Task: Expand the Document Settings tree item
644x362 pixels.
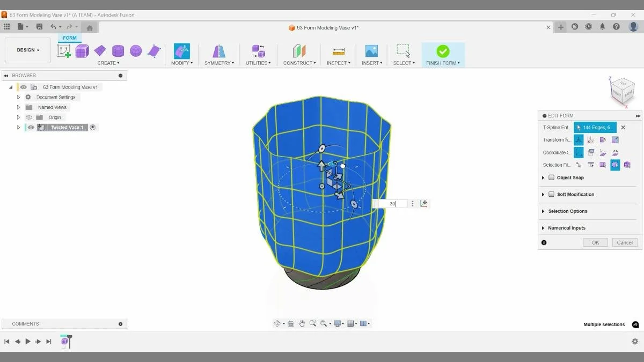Action: (18, 97)
